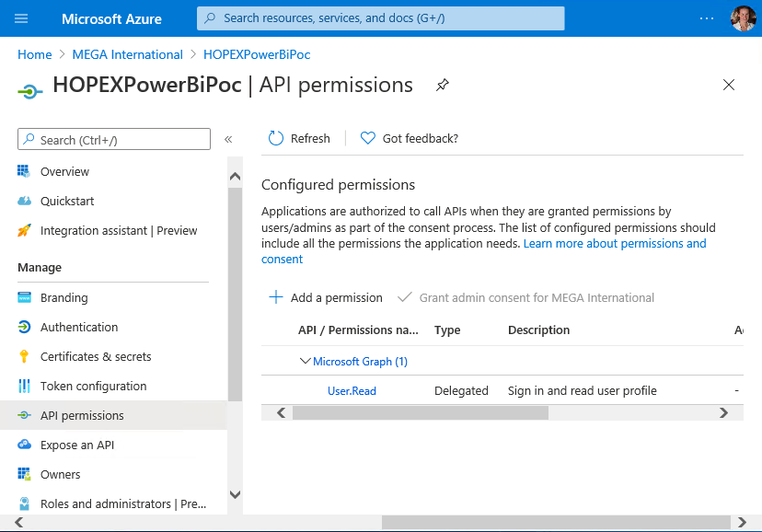Viewport: 762px width, 532px height.
Task: Go to Token configuration
Action: coord(93,386)
